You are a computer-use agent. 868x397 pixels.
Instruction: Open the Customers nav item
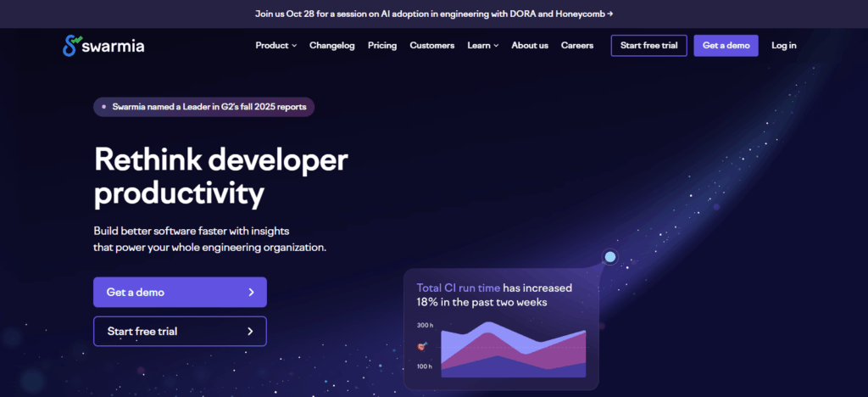tap(431, 46)
